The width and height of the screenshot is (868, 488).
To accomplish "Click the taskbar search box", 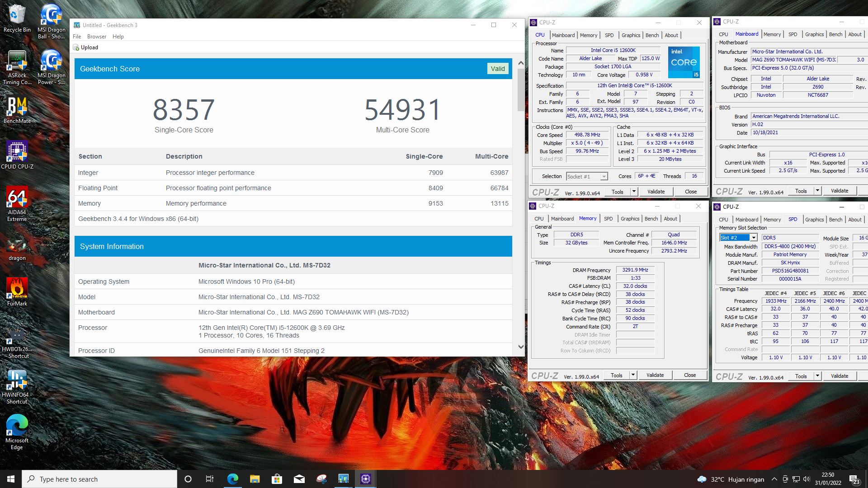I will [99, 479].
